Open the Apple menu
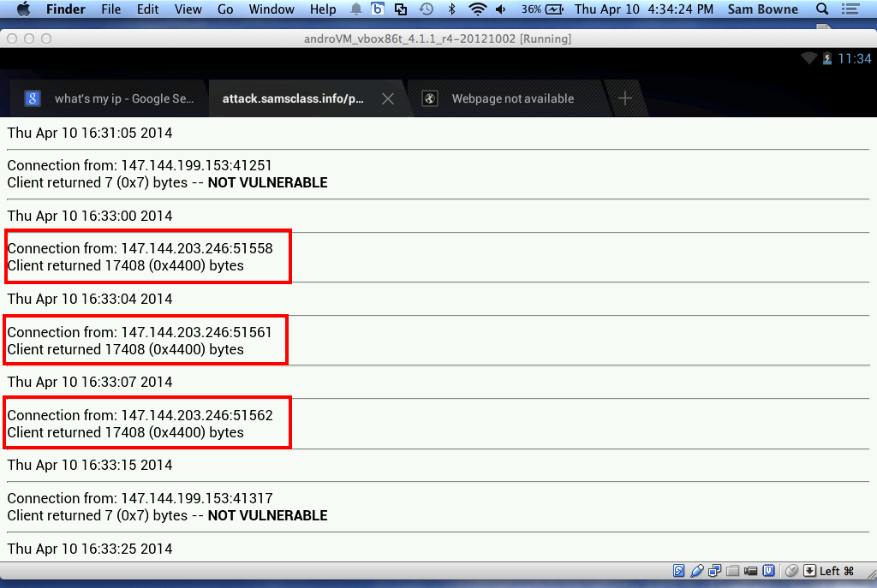877x588 pixels. (23, 9)
